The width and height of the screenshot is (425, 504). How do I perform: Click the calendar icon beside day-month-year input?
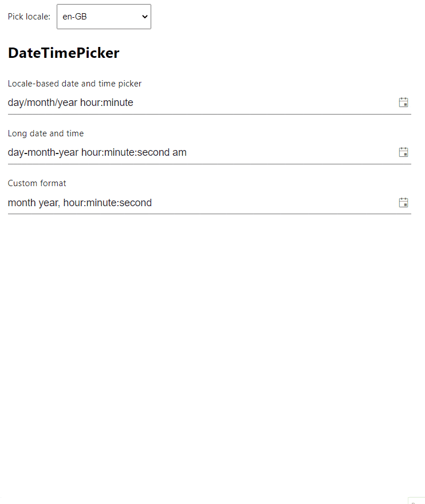point(404,152)
